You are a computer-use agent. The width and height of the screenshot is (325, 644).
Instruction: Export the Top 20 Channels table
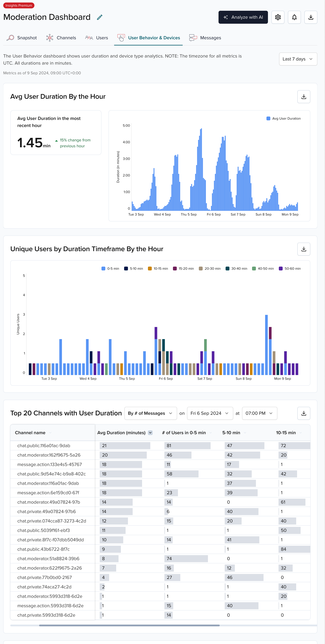pos(304,413)
